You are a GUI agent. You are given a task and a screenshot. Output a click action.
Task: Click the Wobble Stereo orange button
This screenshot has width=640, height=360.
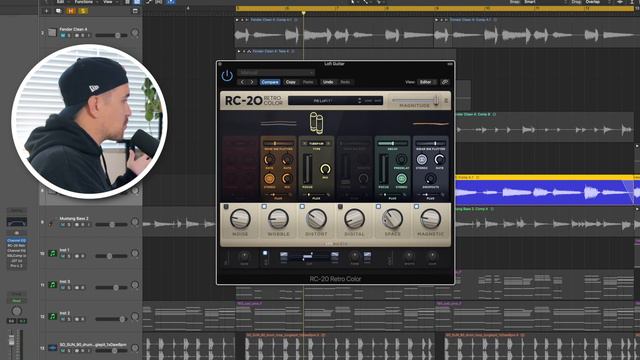[269, 178]
